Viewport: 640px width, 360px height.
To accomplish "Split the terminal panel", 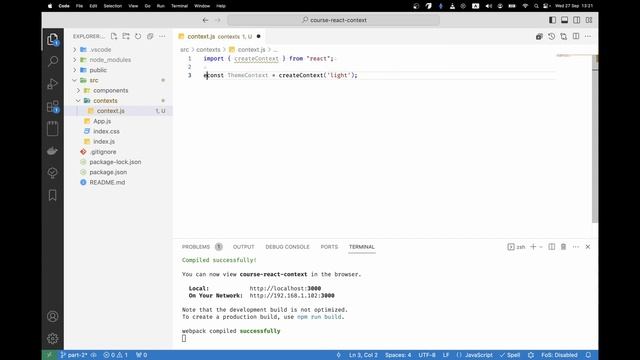I will click(x=551, y=247).
